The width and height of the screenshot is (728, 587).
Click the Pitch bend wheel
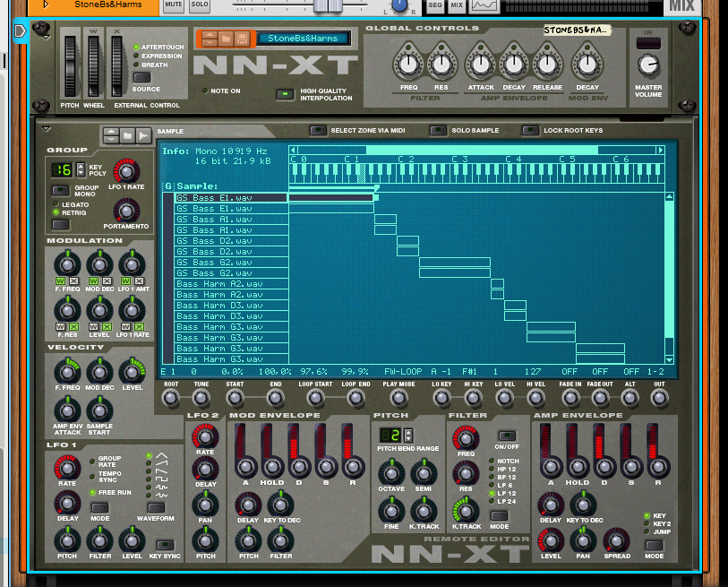70,66
